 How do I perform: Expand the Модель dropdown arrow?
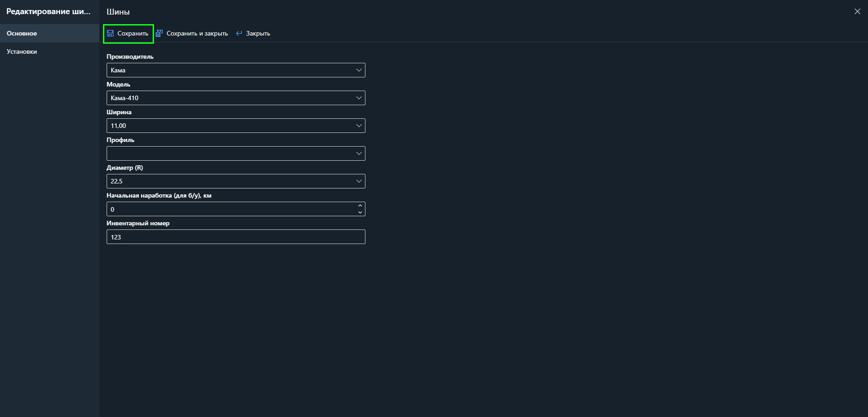click(x=359, y=98)
